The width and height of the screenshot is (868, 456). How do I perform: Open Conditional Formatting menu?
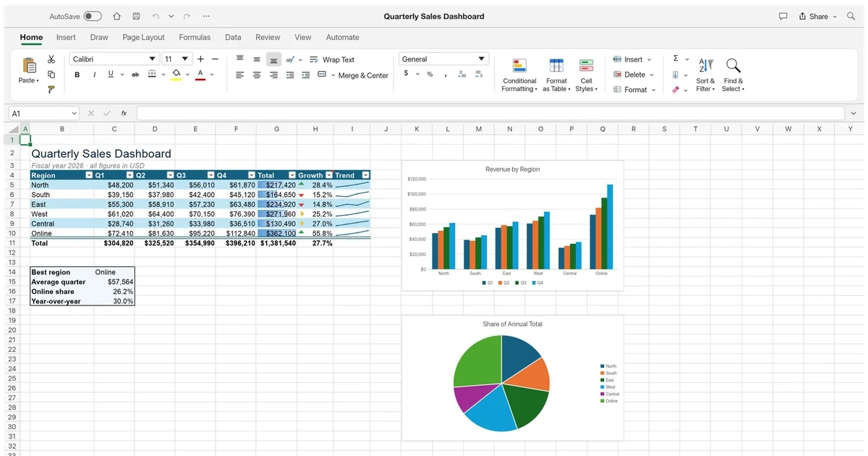(519, 75)
